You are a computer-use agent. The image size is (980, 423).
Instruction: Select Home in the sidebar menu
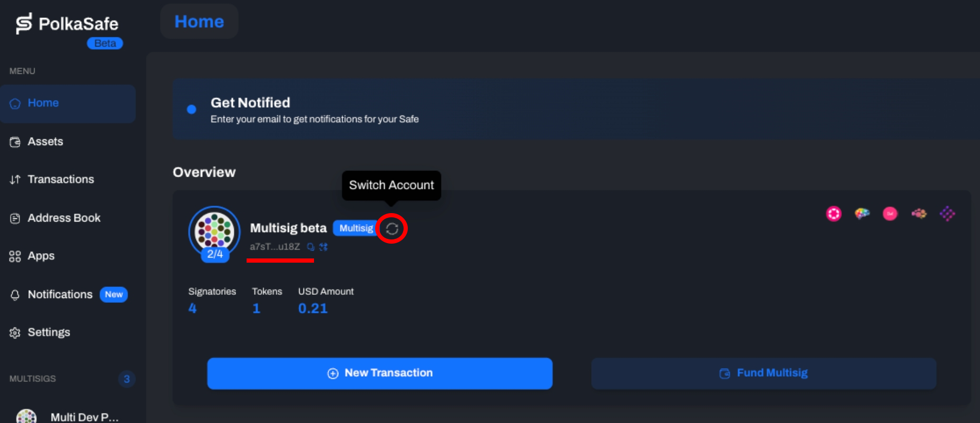[x=43, y=103]
